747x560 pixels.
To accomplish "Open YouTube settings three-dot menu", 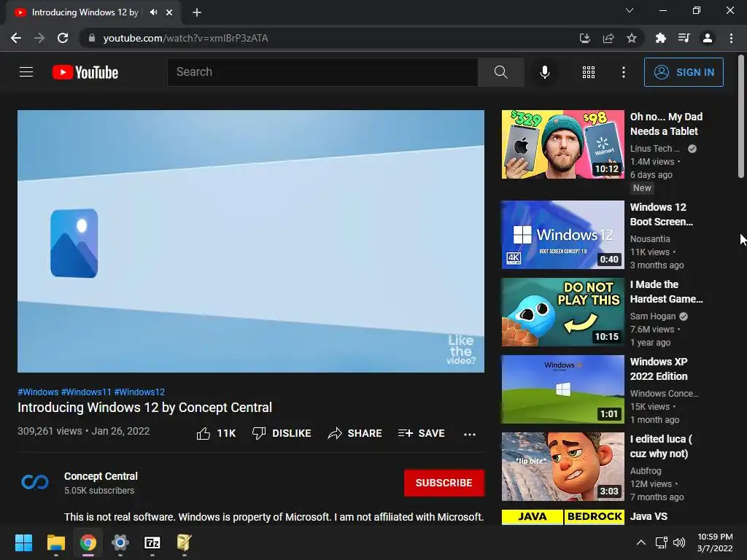I will tap(623, 72).
